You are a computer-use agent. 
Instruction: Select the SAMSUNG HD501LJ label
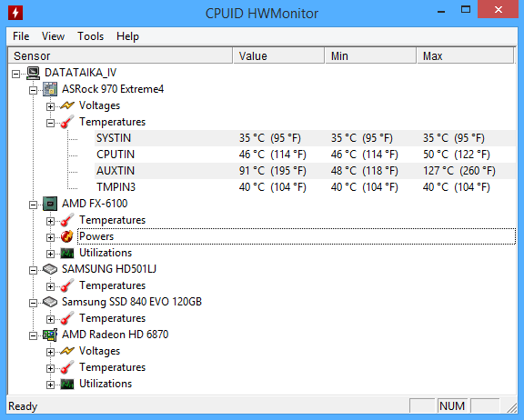109,269
